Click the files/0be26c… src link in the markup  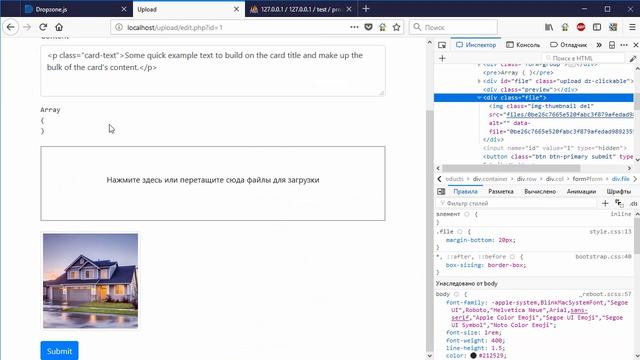(x=570, y=115)
